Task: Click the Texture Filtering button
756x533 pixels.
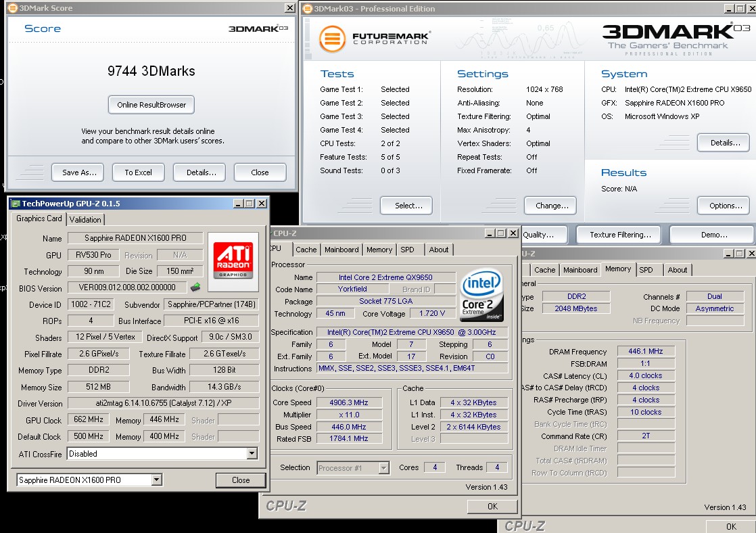Action: click(617, 235)
